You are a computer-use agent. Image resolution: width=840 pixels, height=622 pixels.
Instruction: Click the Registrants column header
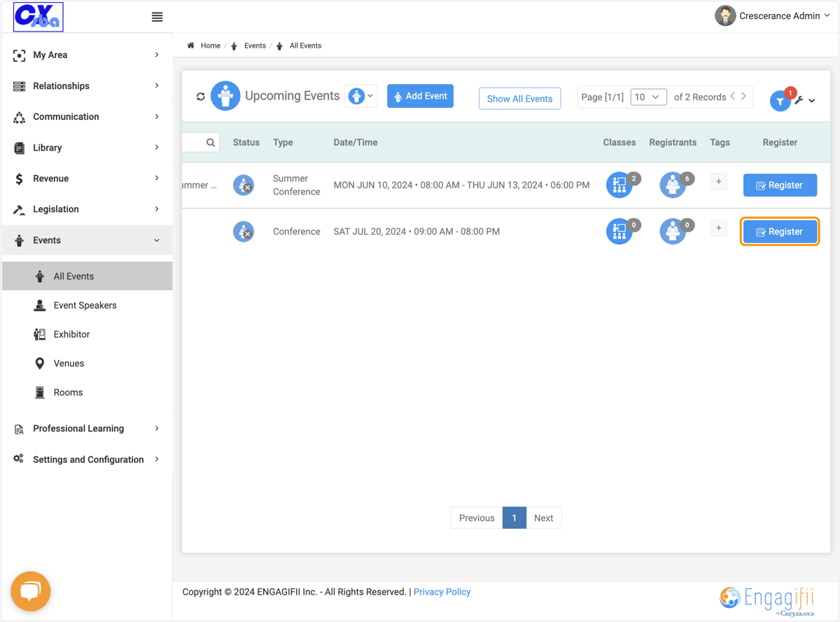(x=673, y=142)
